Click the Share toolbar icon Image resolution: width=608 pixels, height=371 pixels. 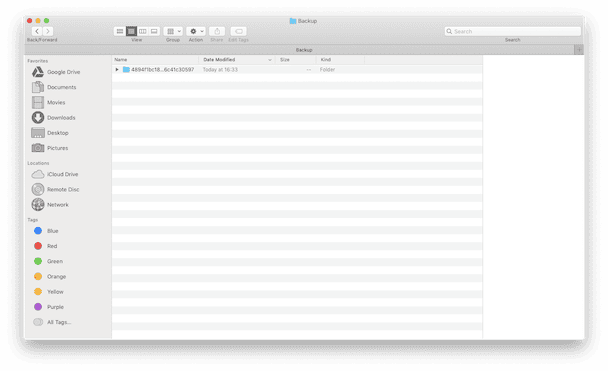click(x=217, y=31)
